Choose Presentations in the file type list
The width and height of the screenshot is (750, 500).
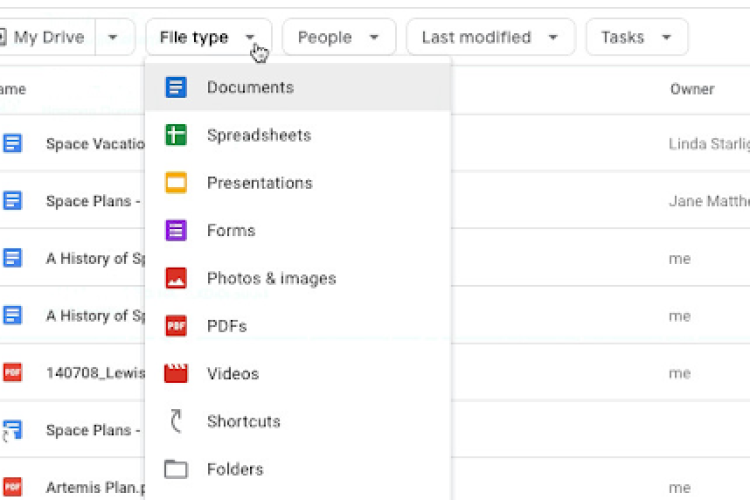click(259, 183)
